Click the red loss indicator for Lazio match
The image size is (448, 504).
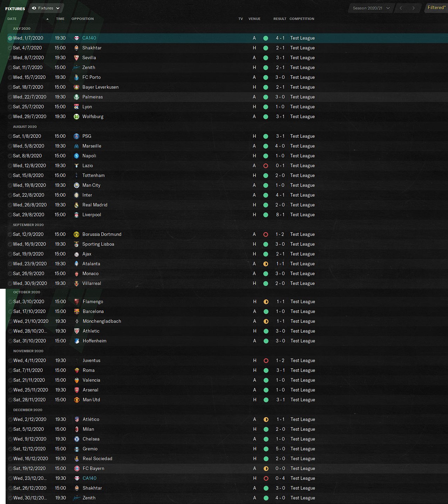(265, 166)
